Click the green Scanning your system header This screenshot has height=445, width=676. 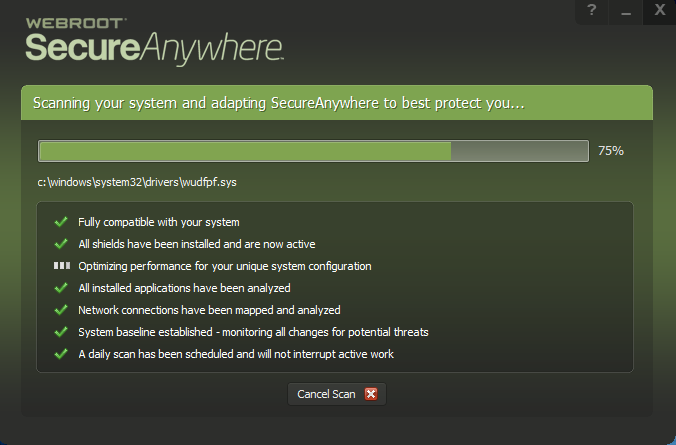click(x=280, y=103)
